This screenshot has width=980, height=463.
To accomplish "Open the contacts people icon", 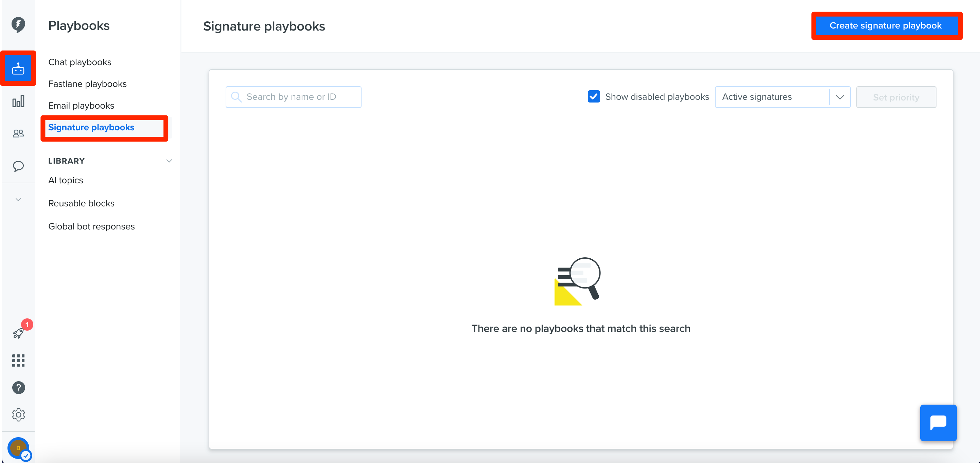I will 18,133.
